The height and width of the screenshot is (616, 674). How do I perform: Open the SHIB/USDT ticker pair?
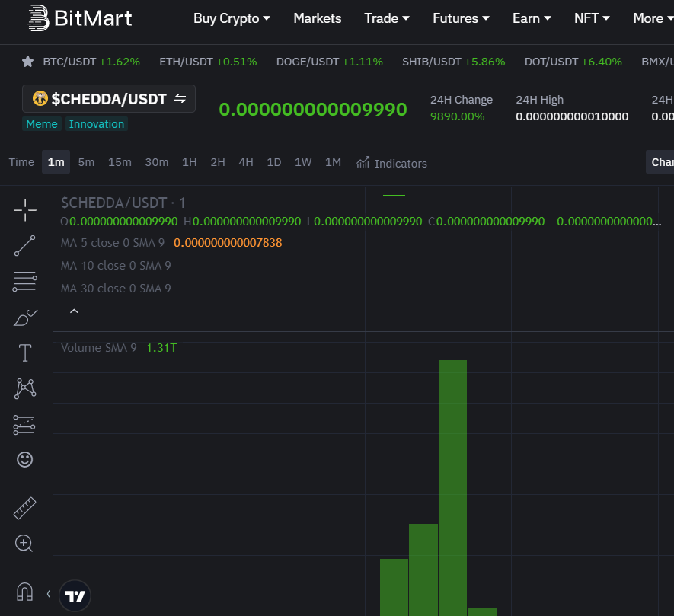pyautogui.click(x=453, y=62)
